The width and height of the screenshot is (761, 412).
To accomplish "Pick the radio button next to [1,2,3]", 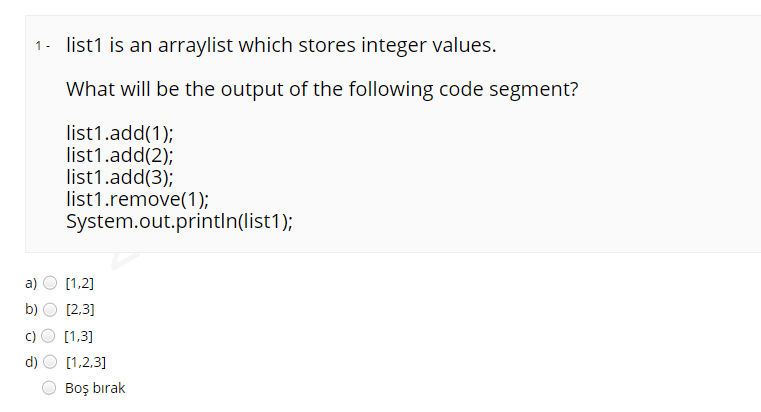I will (50, 362).
